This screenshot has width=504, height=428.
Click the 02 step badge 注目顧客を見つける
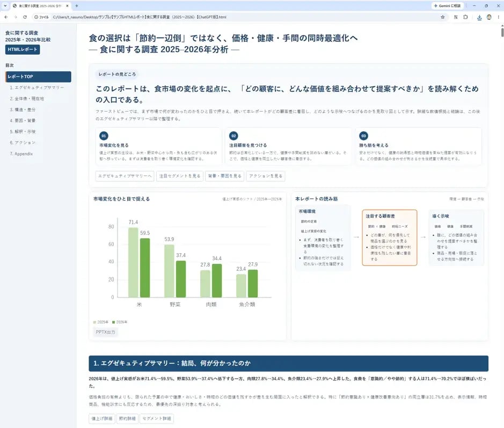(233, 136)
